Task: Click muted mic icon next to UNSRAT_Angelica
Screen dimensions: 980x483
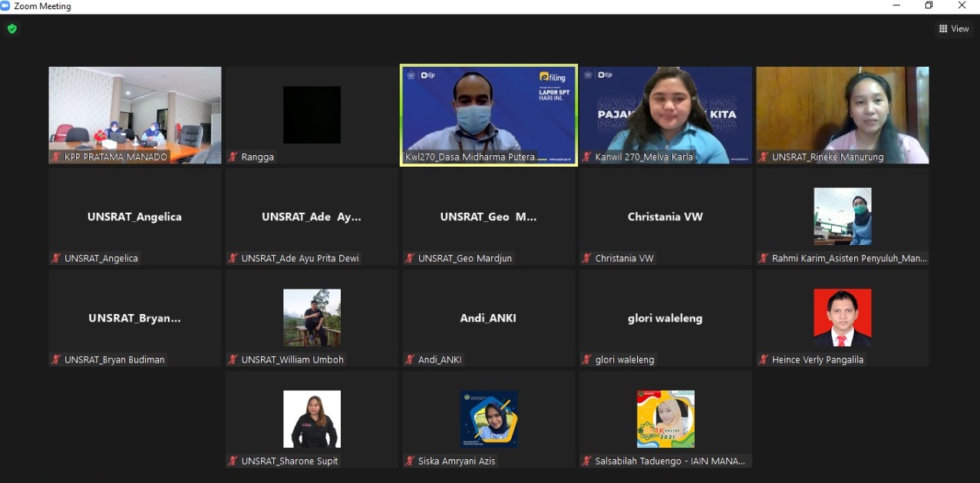Action: [x=56, y=259]
